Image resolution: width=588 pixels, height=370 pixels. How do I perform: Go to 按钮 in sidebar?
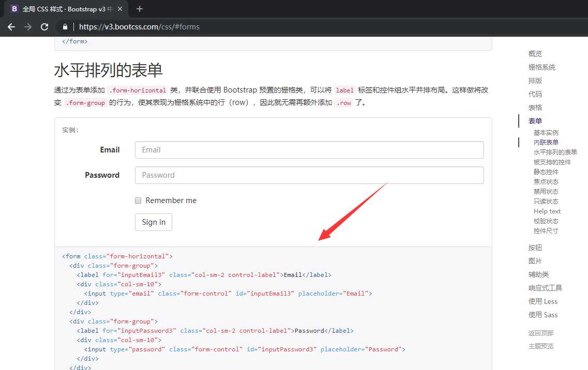pyautogui.click(x=535, y=248)
